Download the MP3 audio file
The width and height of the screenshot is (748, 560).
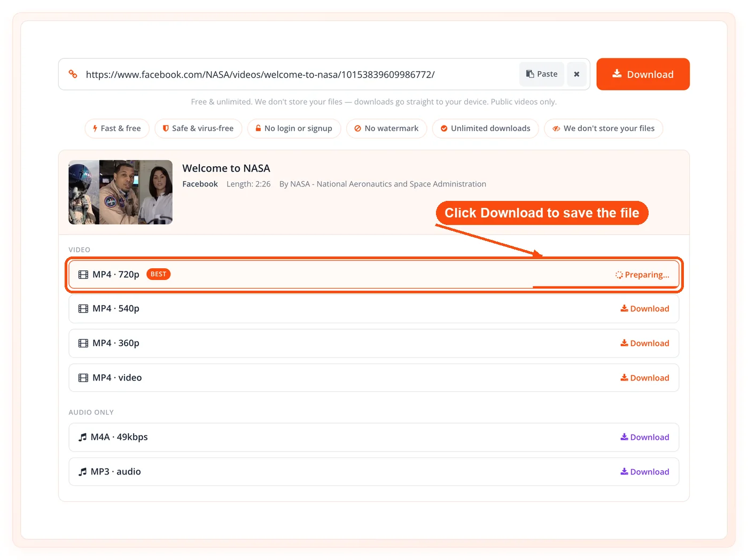[x=644, y=472]
